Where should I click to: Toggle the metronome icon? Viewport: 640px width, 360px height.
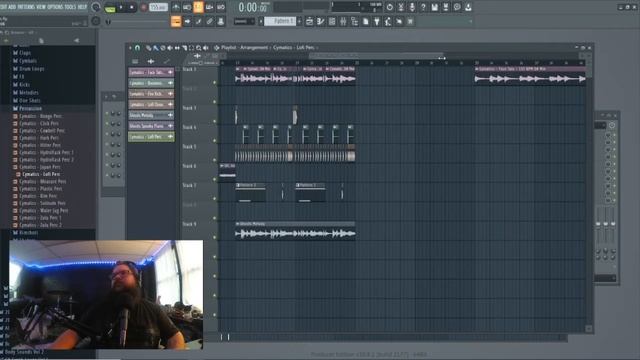pyautogui.click(x=176, y=7)
